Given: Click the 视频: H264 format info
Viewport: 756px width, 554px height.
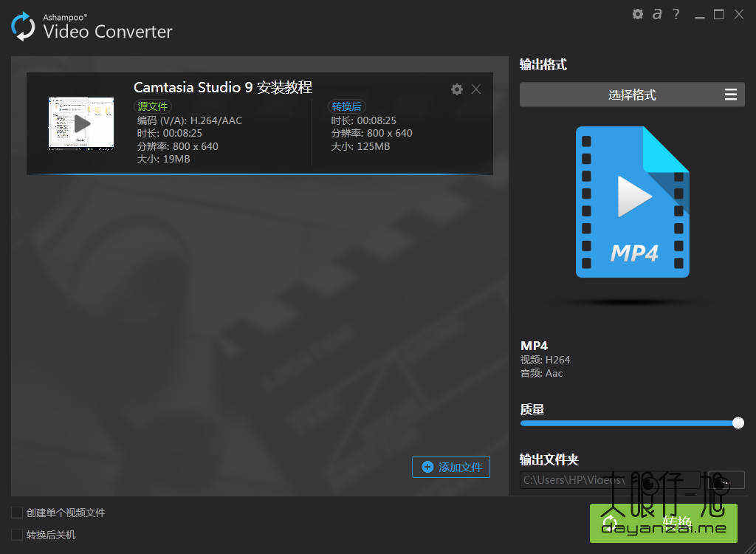Looking at the screenshot, I should point(545,360).
